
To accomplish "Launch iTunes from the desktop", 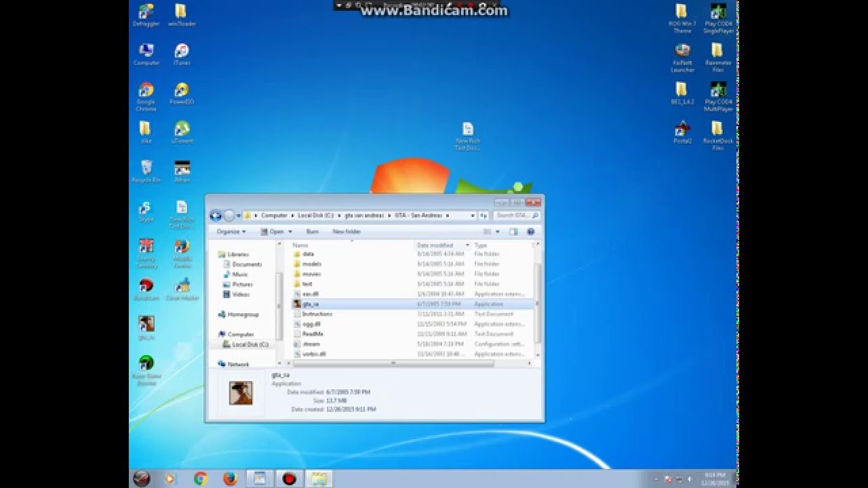I will tap(181, 54).
